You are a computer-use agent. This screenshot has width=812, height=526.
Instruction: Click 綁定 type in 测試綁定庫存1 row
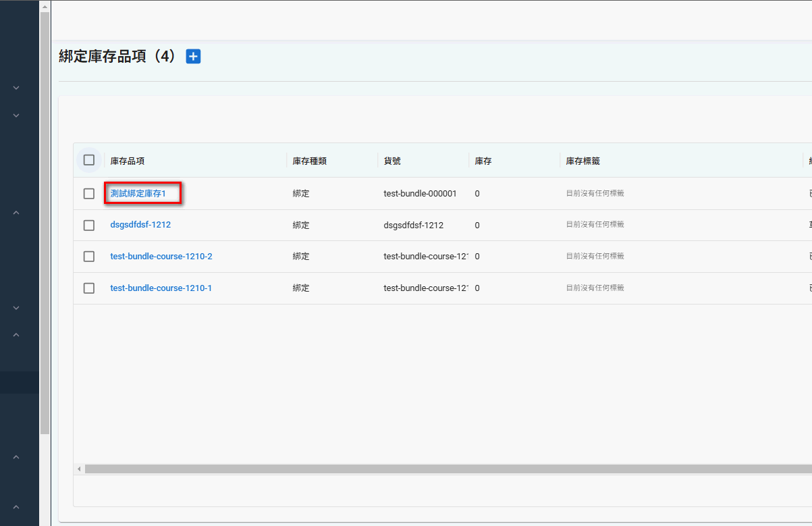pyautogui.click(x=301, y=193)
